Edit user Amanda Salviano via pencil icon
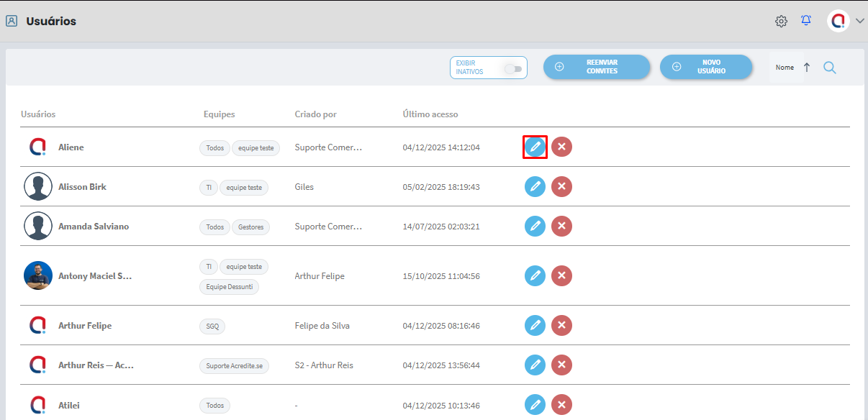The width and height of the screenshot is (868, 420). [x=535, y=227]
